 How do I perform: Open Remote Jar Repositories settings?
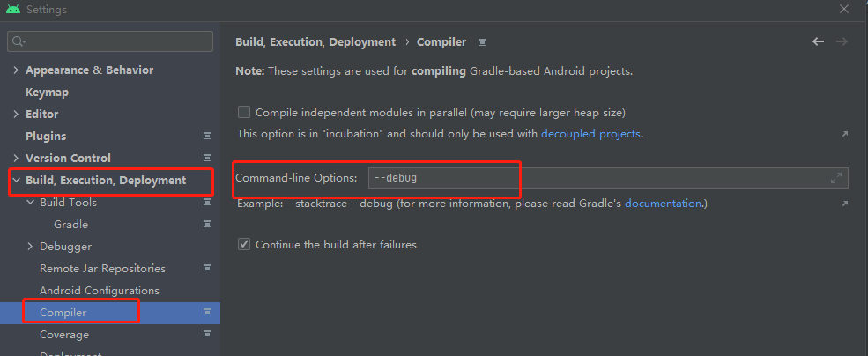coord(102,269)
